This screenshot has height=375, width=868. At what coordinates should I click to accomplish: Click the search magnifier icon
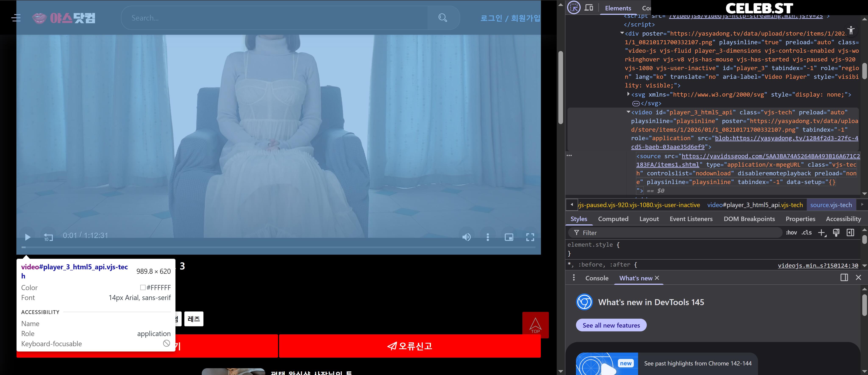click(x=442, y=18)
